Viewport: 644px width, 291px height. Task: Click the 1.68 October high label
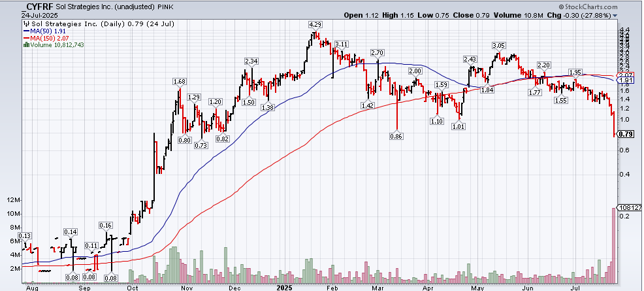180,81
